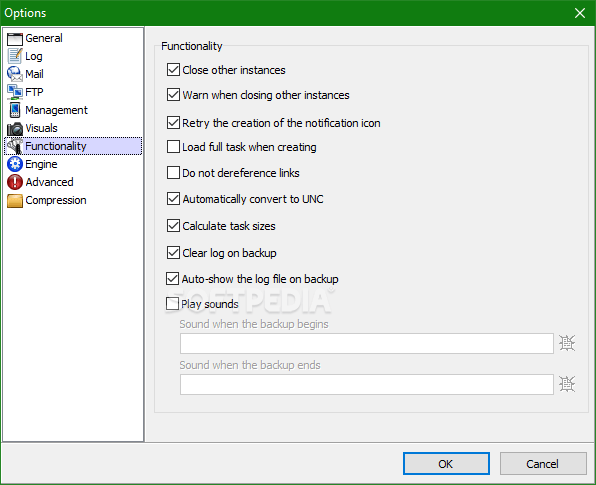Select the Visuals entry in sidebar
596x485 pixels.
41,128
